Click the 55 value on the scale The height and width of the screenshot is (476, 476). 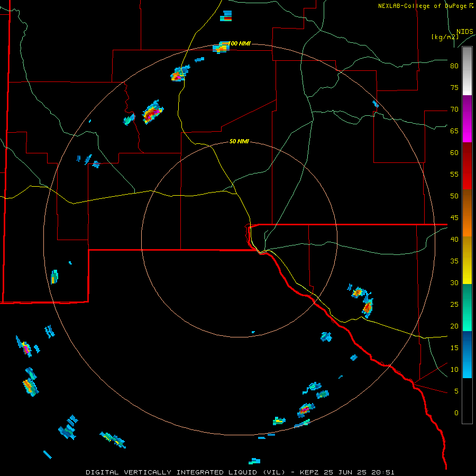pos(454,174)
